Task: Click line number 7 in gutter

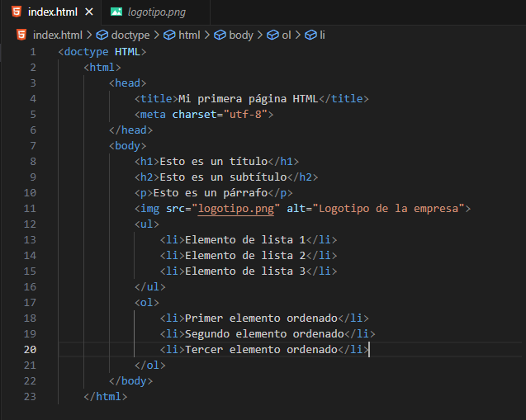Action: pos(33,146)
